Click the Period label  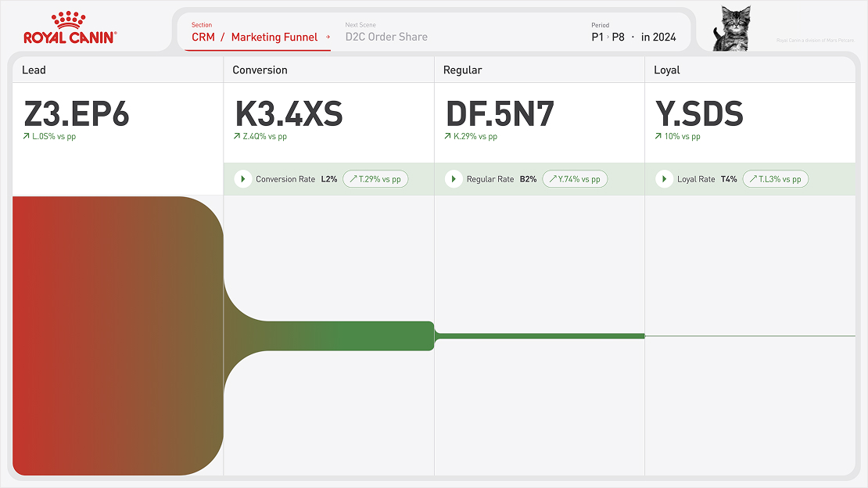(600, 25)
